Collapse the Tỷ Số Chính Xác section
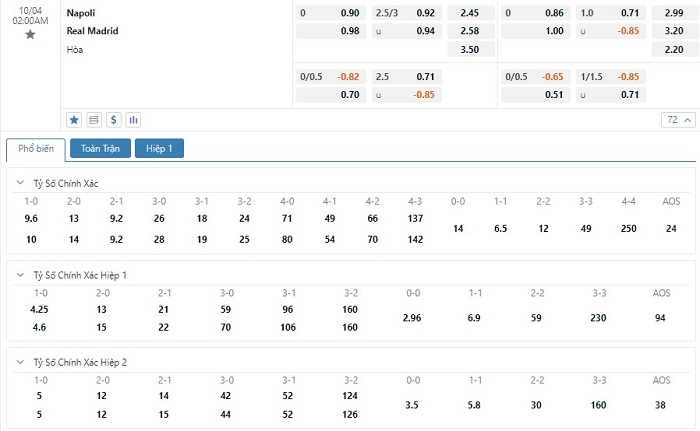The height and width of the screenshot is (431, 700). pos(22,183)
